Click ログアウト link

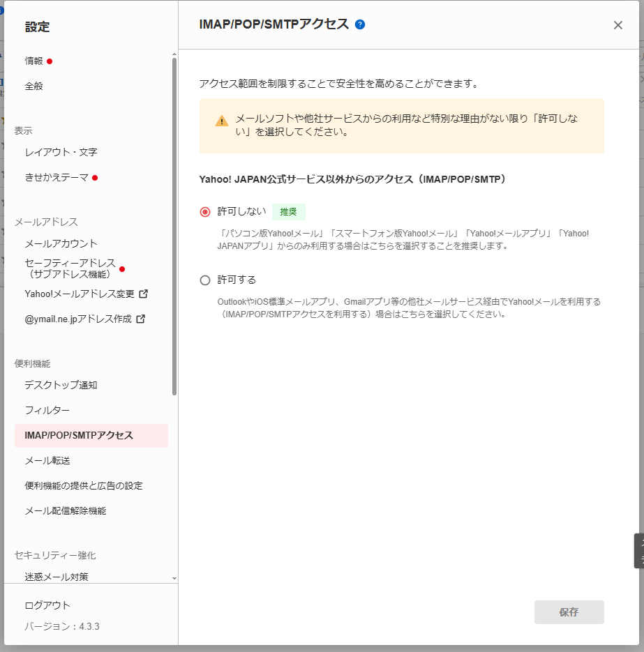47,605
